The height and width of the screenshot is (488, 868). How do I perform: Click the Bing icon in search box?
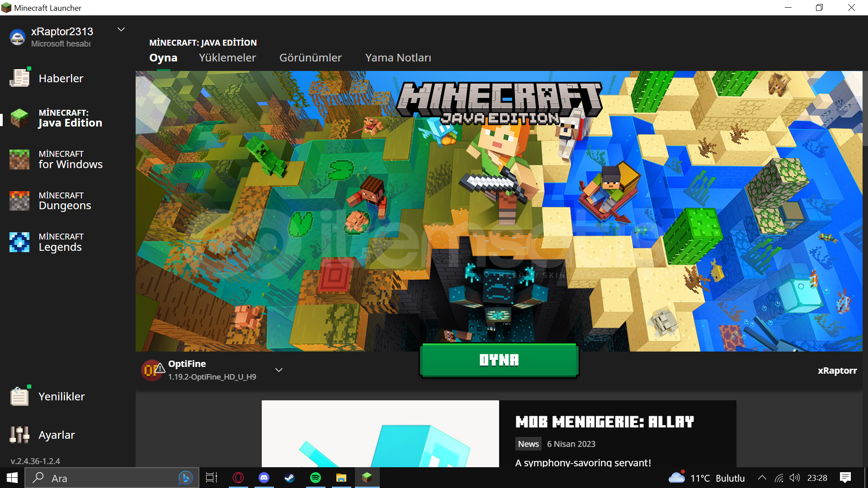coord(185,478)
